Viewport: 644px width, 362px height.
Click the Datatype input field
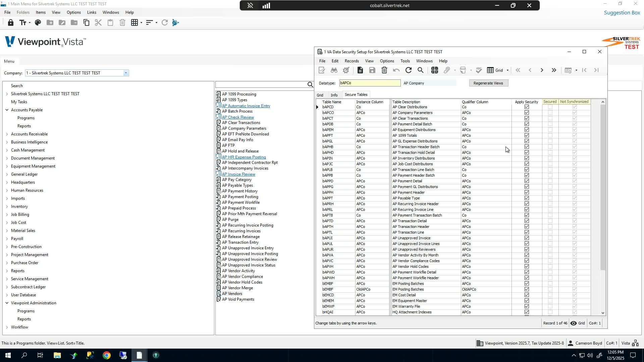[x=370, y=83]
